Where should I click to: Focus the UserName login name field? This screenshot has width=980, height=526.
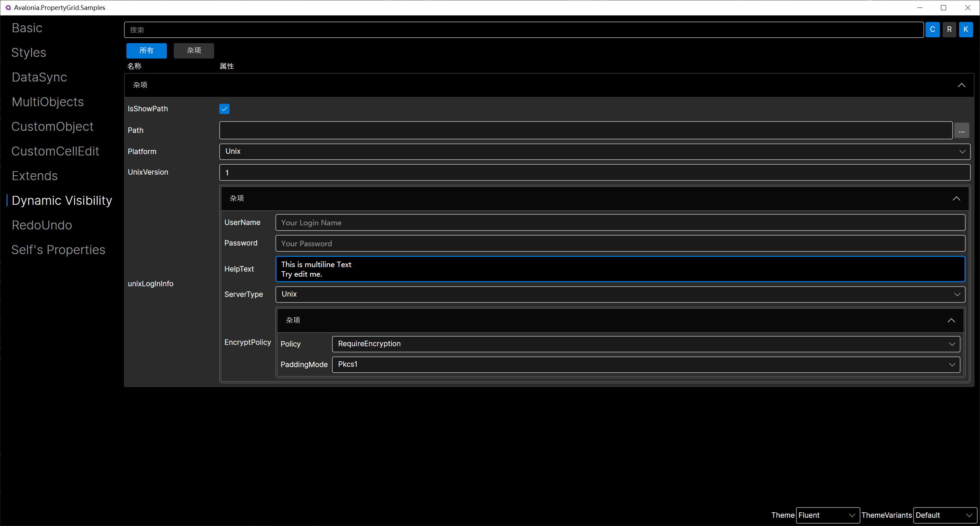[x=620, y=223]
